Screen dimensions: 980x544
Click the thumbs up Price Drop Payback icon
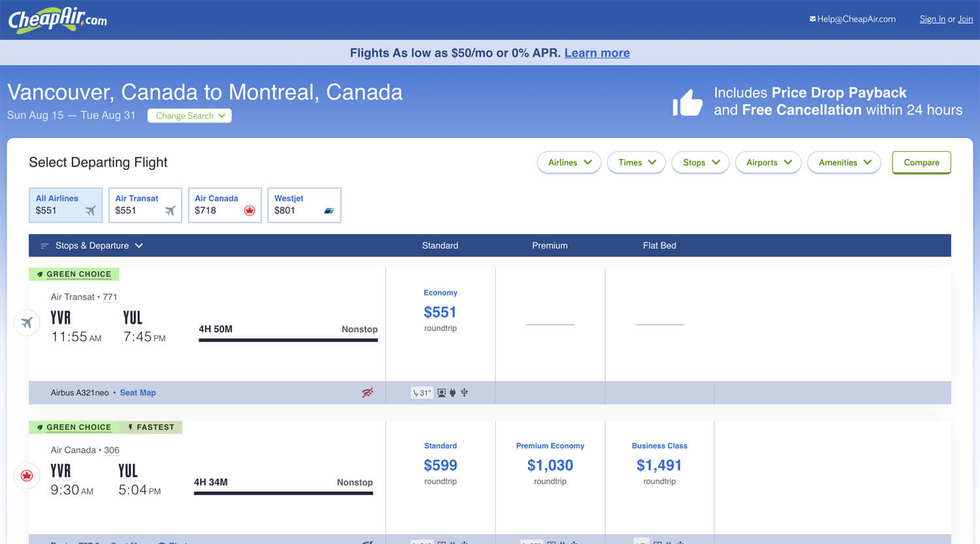coord(687,103)
